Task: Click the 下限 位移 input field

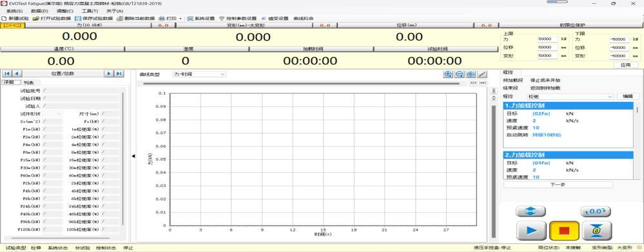Action: (619, 48)
